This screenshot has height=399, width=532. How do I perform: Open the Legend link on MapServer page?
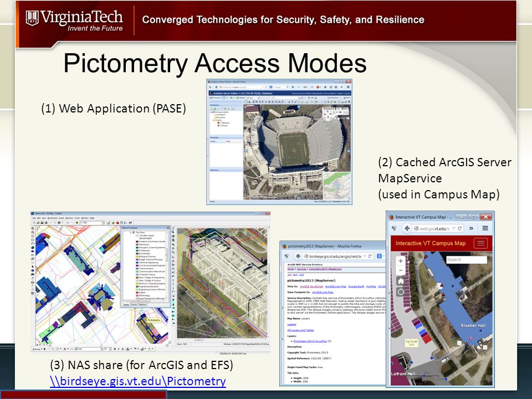point(292,324)
